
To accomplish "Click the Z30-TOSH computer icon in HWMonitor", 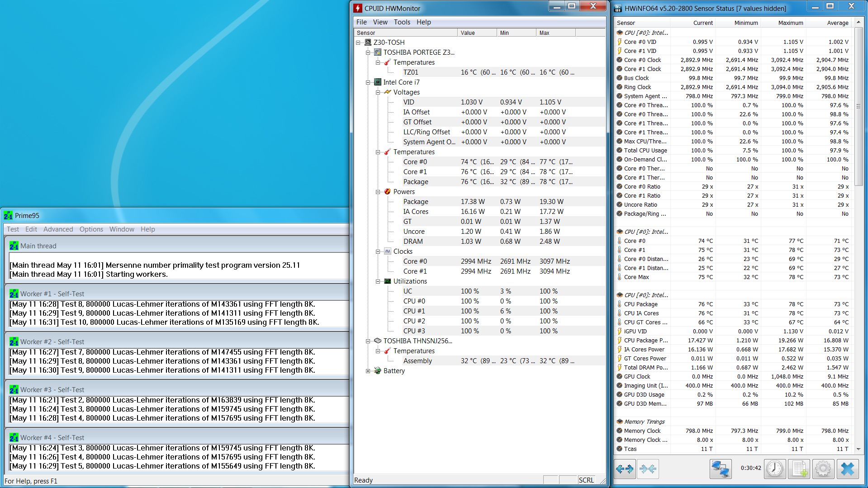I will pos(368,43).
